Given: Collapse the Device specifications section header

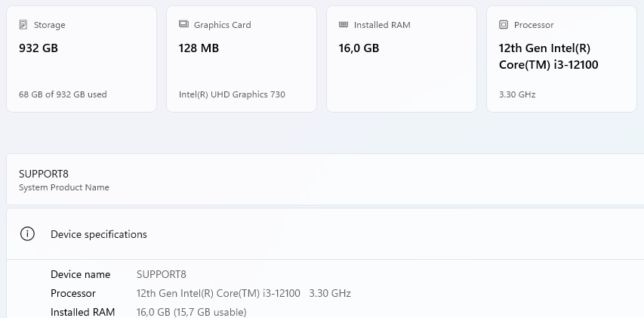Looking at the screenshot, I should [x=325, y=234].
